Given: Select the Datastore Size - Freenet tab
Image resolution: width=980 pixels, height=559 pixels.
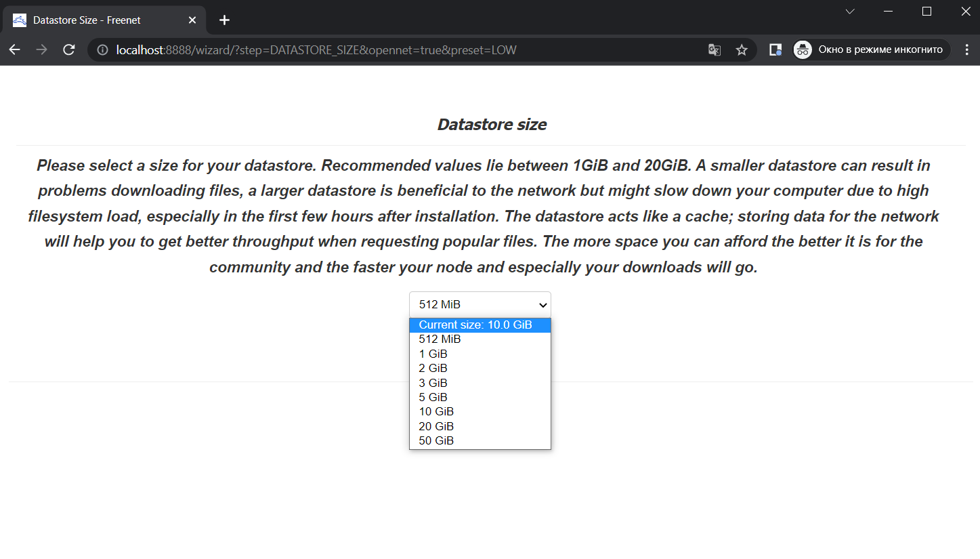Looking at the screenshot, I should click(106, 20).
